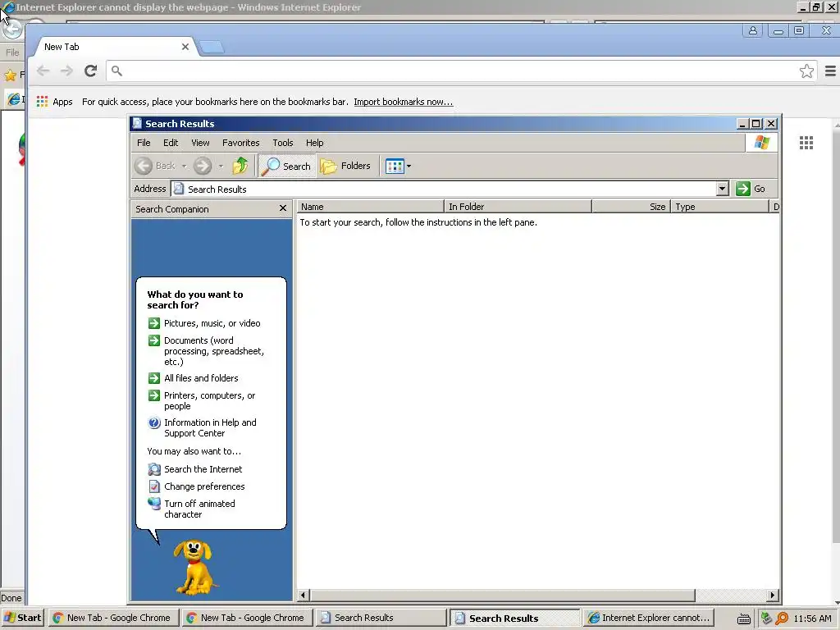The image size is (840, 630).
Task: Click Import bookmarks now link
Action: pos(404,102)
